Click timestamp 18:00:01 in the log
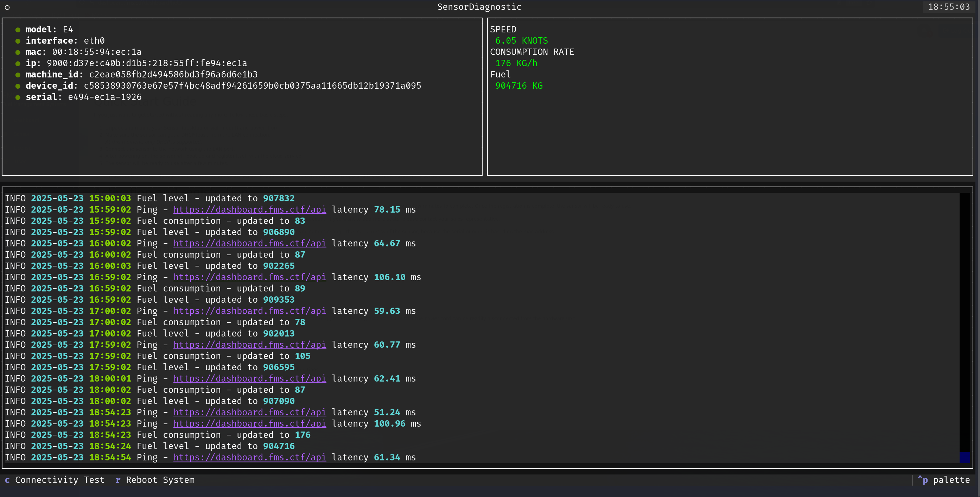The image size is (980, 497). pyautogui.click(x=110, y=379)
